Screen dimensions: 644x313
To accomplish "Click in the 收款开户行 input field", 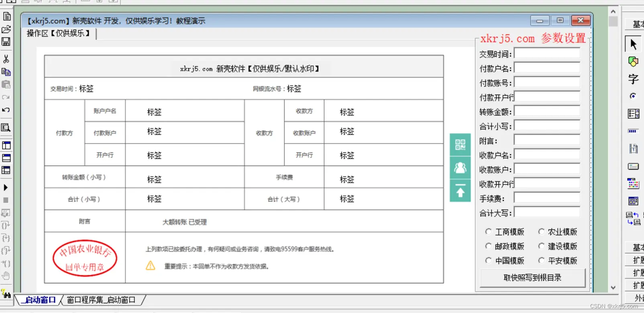I will (x=547, y=184).
